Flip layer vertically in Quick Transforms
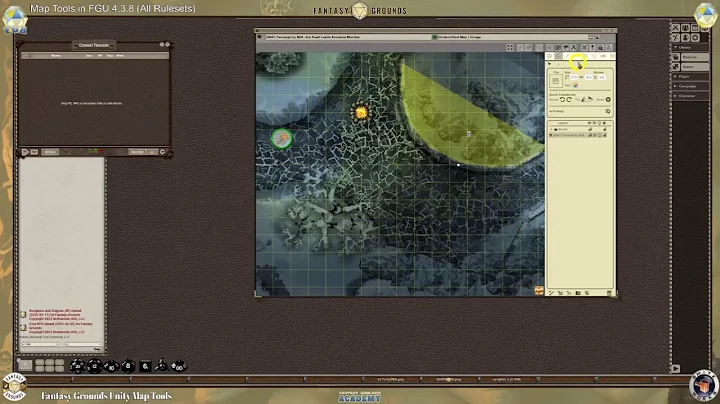The height and width of the screenshot is (404, 720). [591, 99]
